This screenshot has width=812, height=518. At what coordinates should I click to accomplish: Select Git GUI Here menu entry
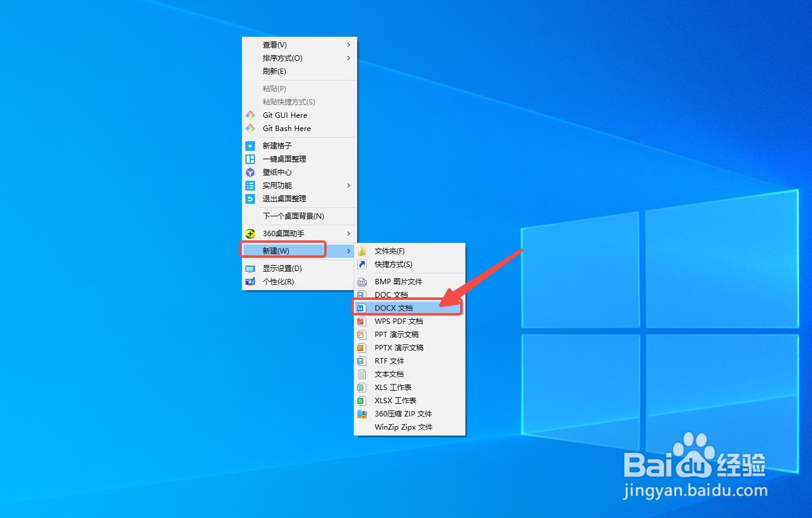[299, 115]
